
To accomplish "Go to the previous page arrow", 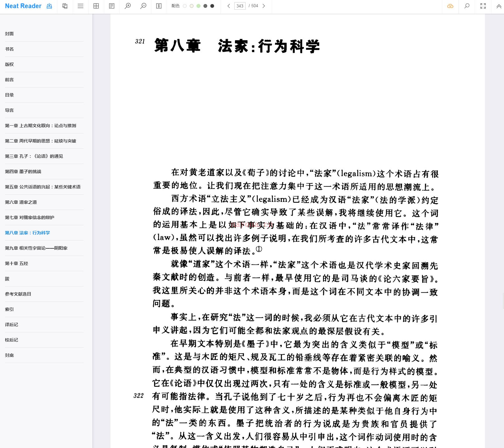I will (229, 6).
